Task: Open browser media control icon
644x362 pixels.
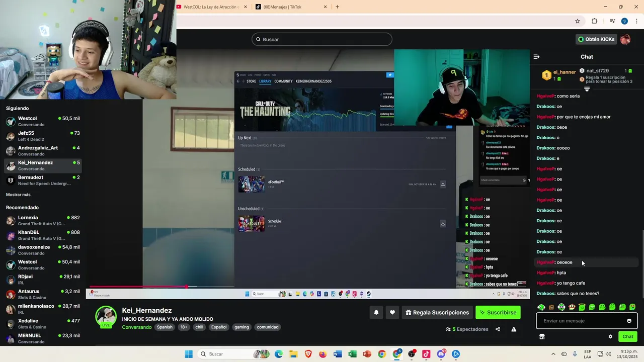Action: point(612,21)
